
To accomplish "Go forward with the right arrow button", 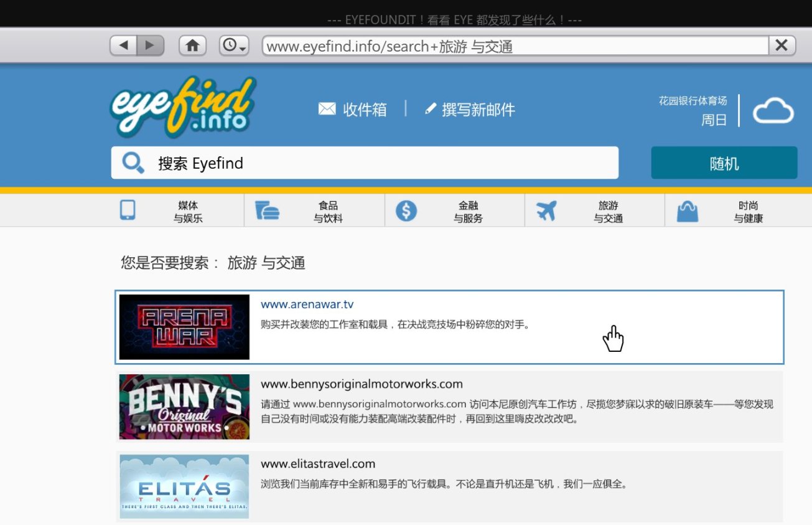I will (151, 45).
